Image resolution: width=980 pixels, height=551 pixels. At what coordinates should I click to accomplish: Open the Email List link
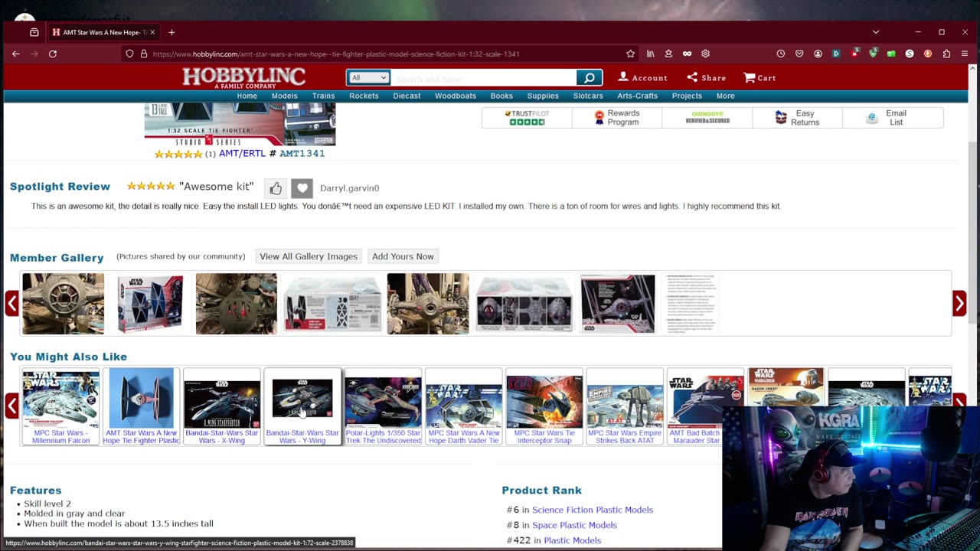[888, 118]
